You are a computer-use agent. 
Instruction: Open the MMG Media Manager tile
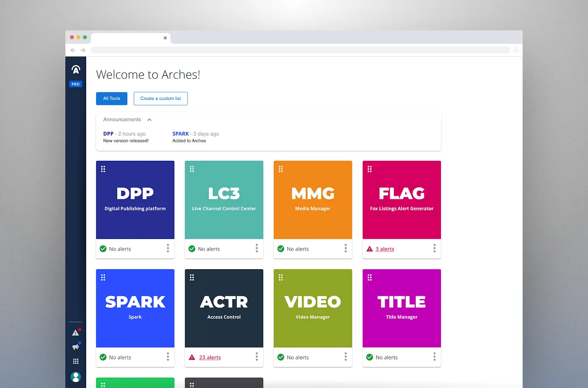click(x=313, y=200)
